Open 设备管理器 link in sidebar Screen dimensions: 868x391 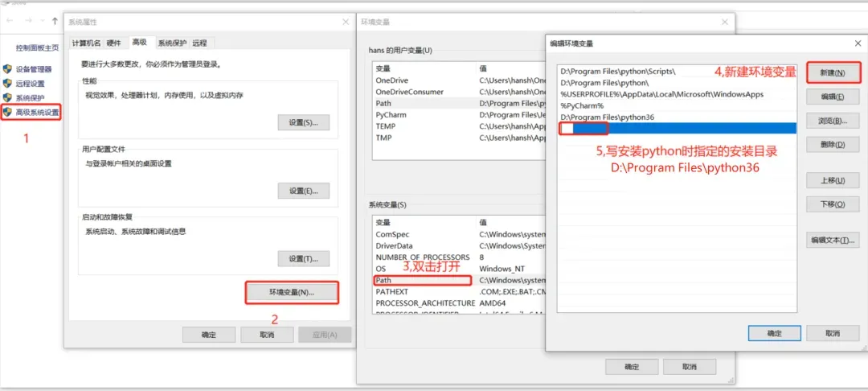coord(34,69)
